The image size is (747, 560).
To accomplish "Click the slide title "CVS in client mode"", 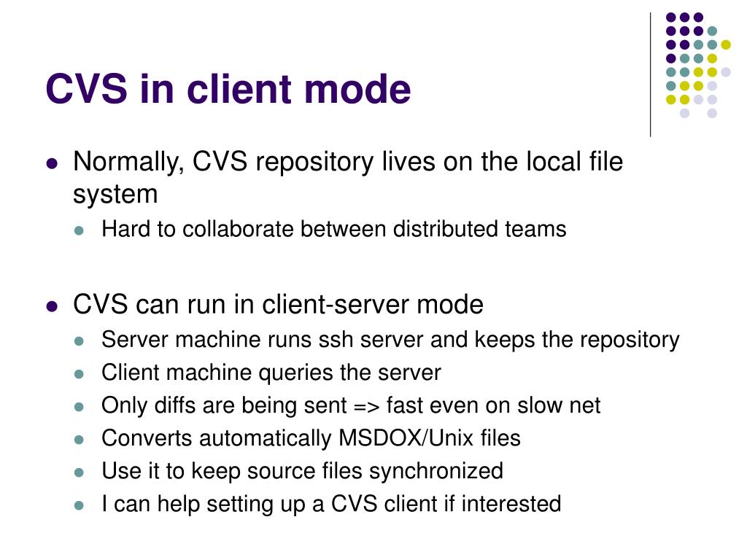I will coord(228,89).
